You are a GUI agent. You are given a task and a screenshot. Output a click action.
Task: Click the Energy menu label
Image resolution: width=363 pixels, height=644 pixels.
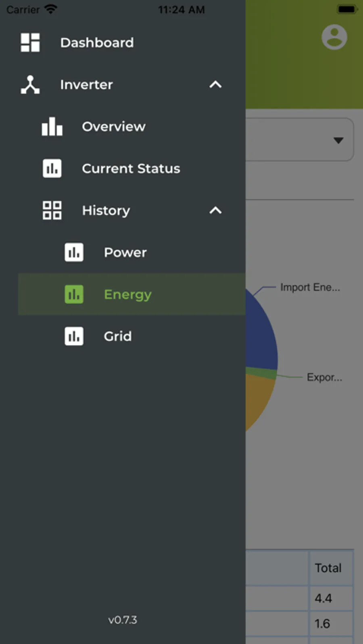point(128,294)
